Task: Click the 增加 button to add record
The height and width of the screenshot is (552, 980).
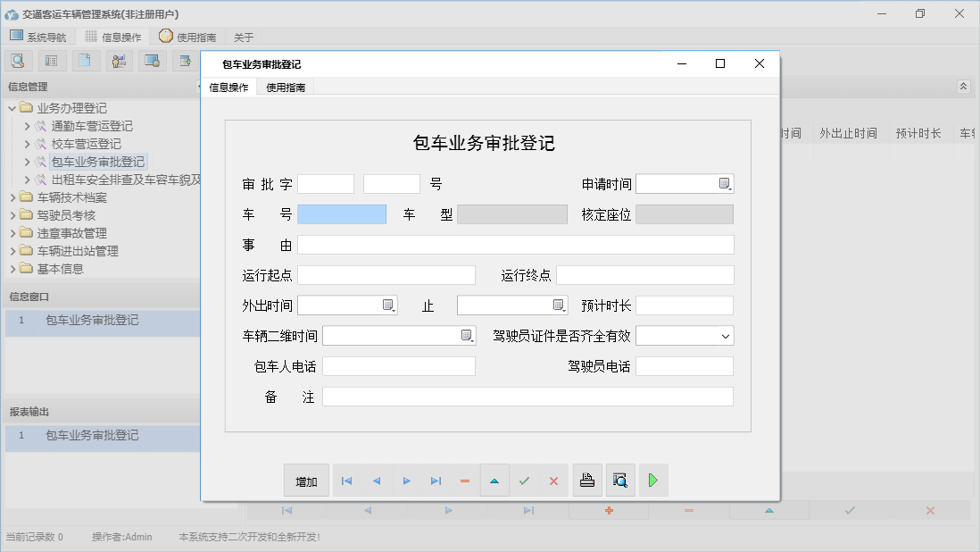Action: tap(306, 480)
